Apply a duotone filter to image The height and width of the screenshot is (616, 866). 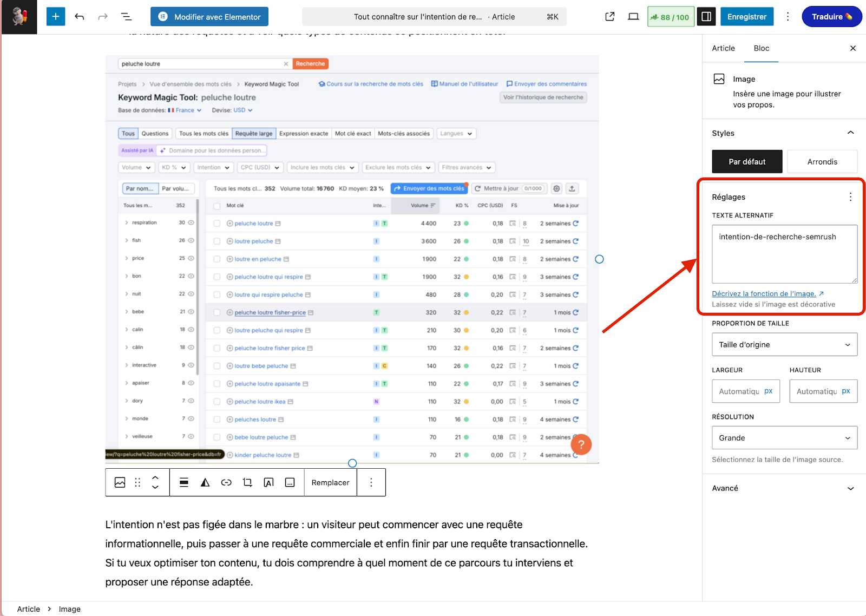click(x=205, y=482)
